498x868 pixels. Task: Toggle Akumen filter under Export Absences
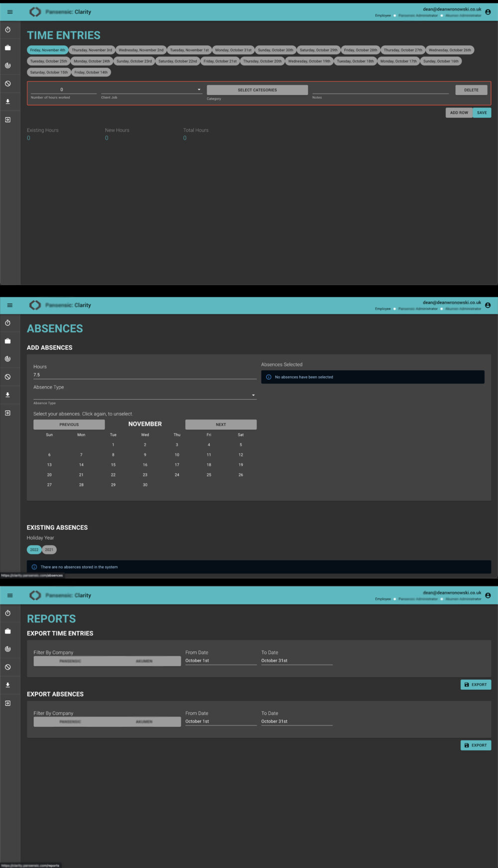pyautogui.click(x=144, y=722)
